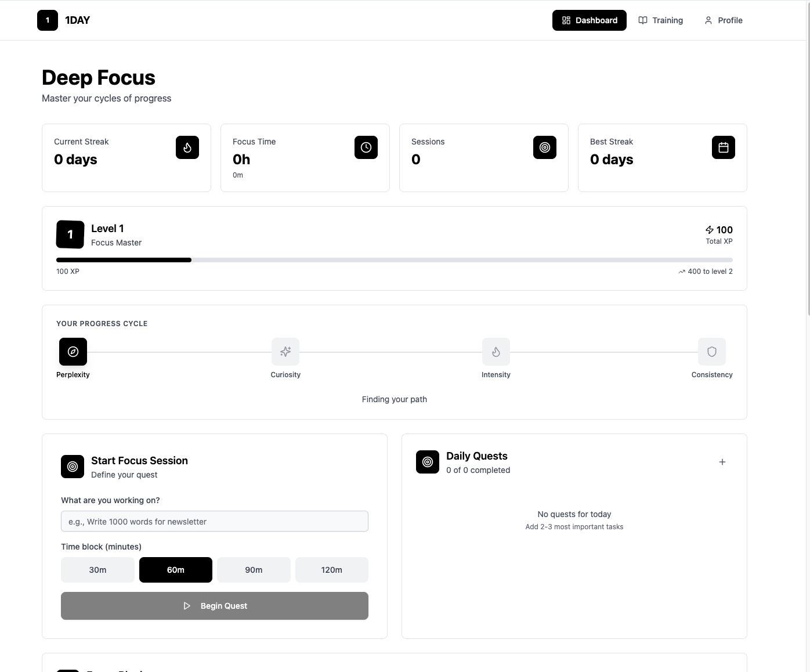Choose the 60m time block
Image resolution: width=810 pixels, height=672 pixels.
click(176, 570)
